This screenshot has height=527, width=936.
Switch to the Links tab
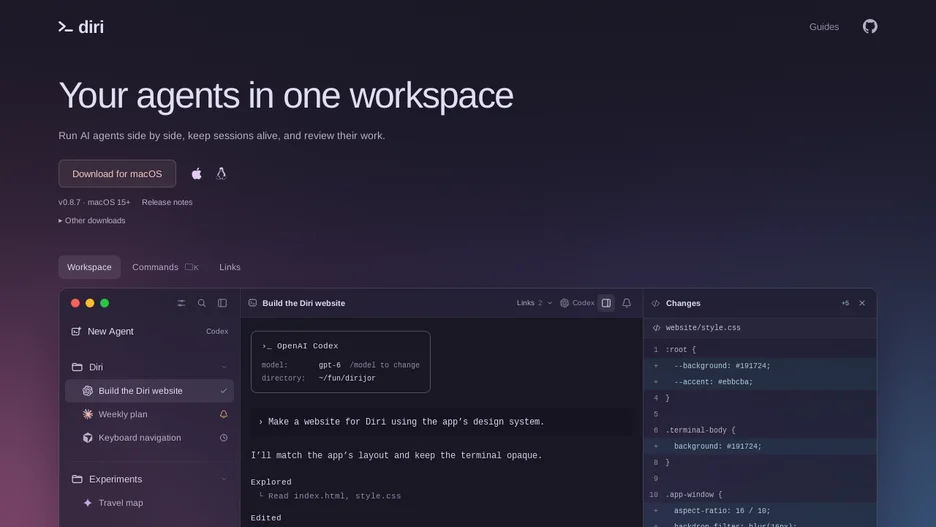click(x=230, y=267)
